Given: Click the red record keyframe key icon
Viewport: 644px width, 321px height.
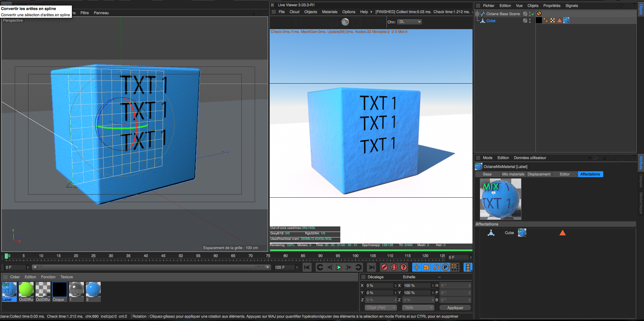Looking at the screenshot, I should [384, 267].
